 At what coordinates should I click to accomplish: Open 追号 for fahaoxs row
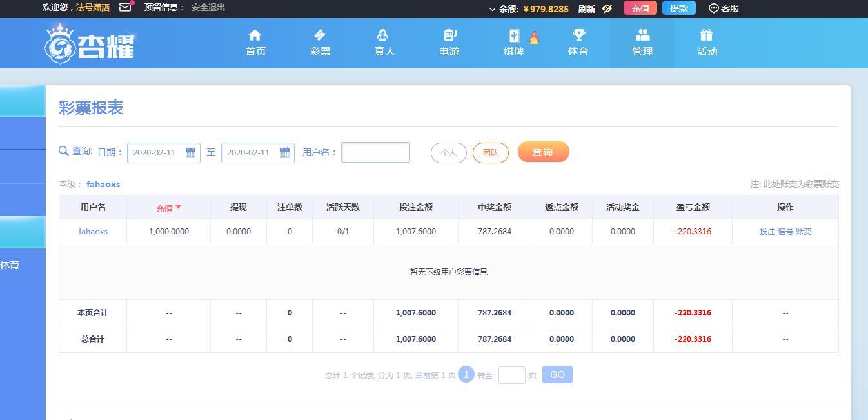[x=785, y=232]
